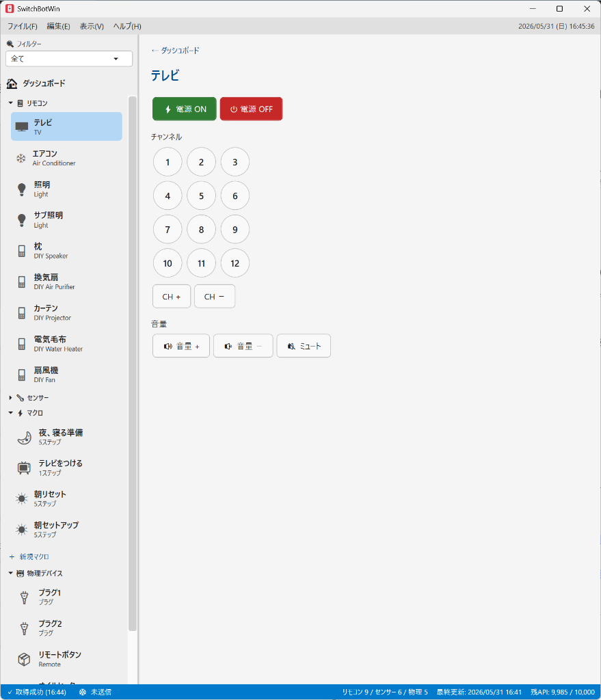Open the 編集(E) menu
This screenshot has width=601, height=700.
click(x=59, y=27)
